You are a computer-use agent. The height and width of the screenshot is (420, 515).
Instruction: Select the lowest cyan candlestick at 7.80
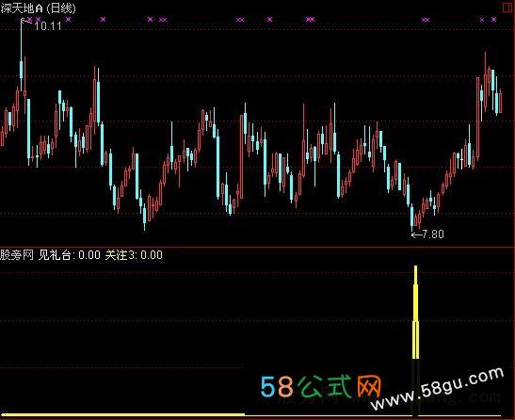[411, 217]
